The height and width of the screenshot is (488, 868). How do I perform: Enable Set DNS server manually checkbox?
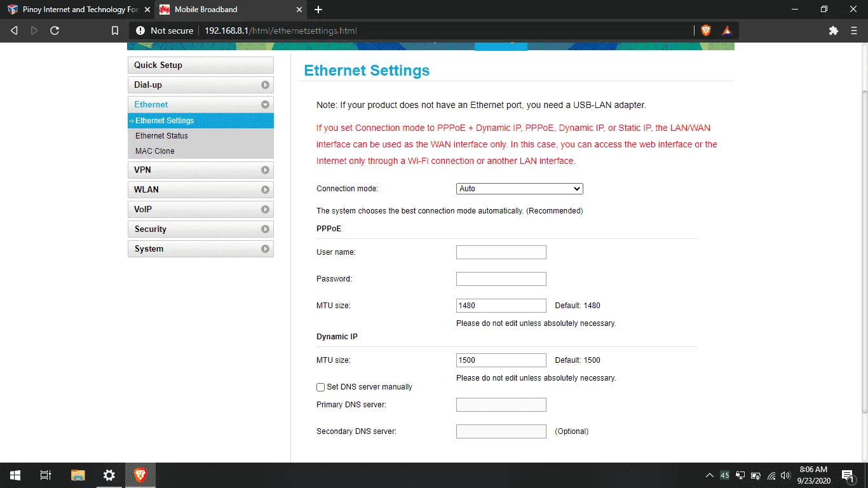coord(321,387)
